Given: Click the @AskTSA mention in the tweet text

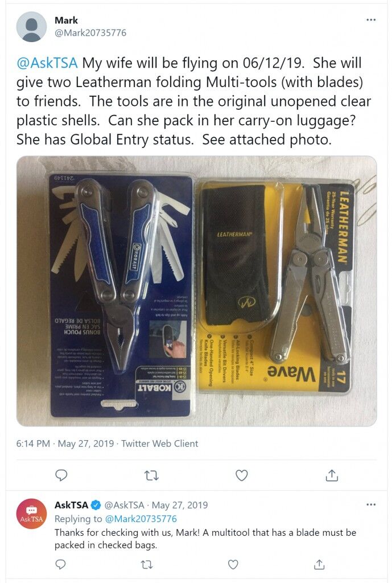Looking at the screenshot, I should tap(47, 63).
